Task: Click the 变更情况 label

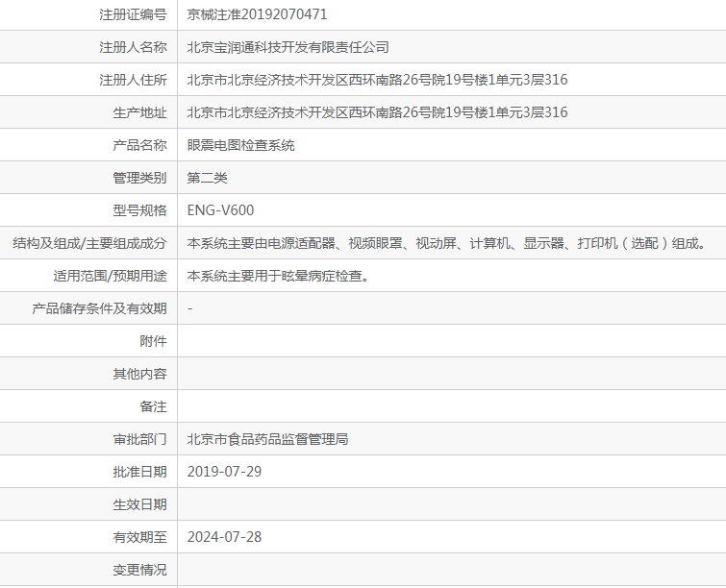Action: 139,570
